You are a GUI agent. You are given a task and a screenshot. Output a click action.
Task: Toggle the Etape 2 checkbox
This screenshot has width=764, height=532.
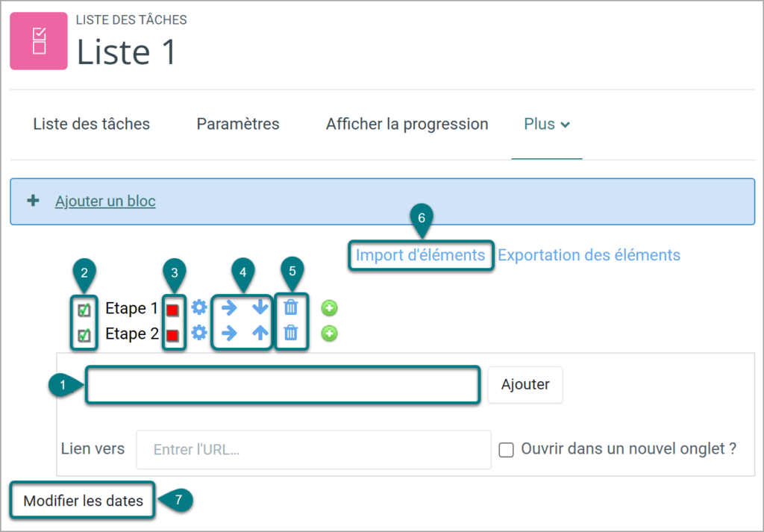[x=84, y=335]
